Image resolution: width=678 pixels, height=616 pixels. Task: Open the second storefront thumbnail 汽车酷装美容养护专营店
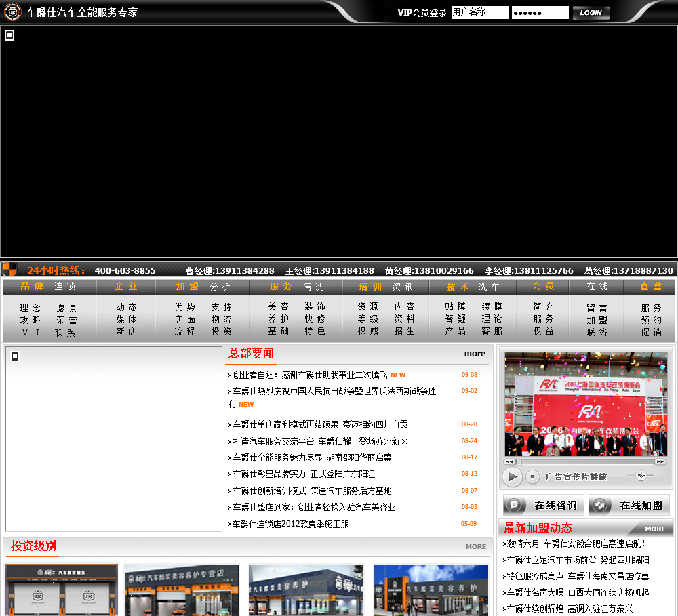(x=182, y=590)
